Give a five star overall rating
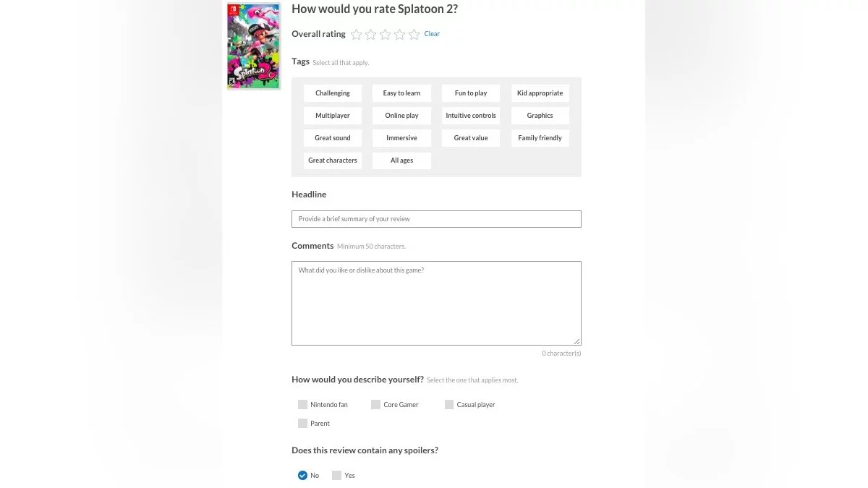868x488 pixels. (414, 34)
